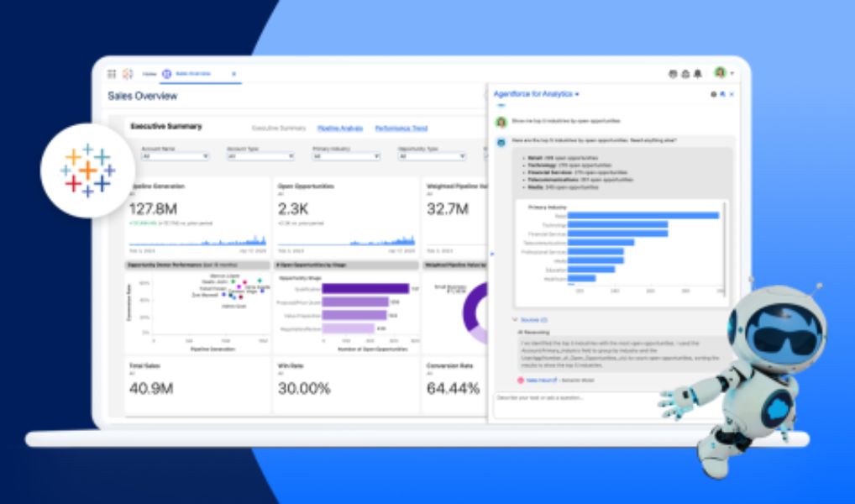Viewport: 855px width, 504px height.
Task: Click the Technology bar in Primary Industry chart
Action: click(x=618, y=225)
